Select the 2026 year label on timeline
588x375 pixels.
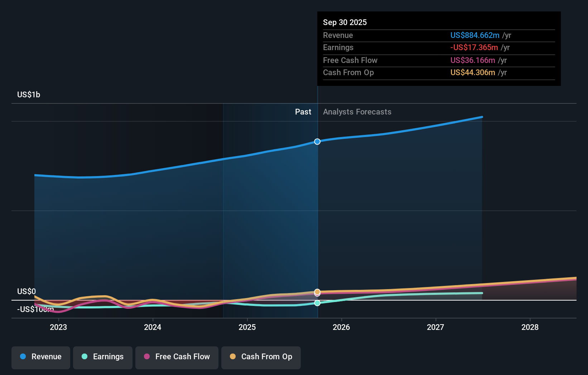[342, 327]
